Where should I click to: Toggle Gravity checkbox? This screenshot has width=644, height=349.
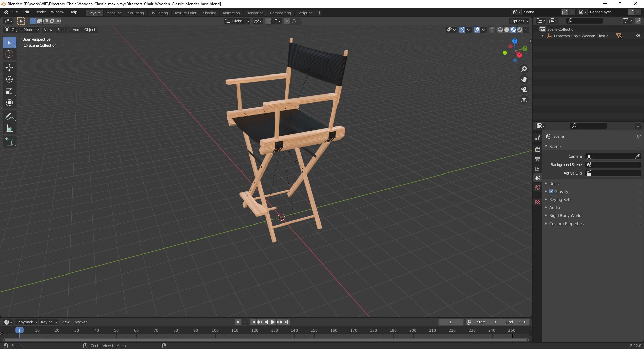(551, 191)
